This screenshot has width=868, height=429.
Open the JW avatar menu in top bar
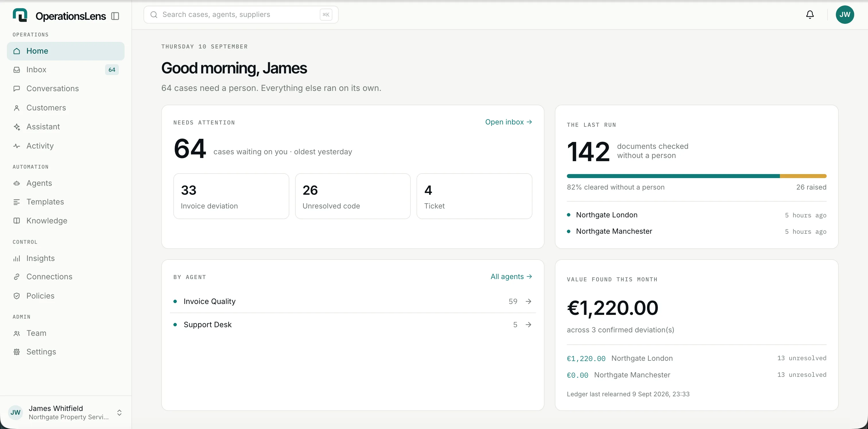tap(844, 14)
